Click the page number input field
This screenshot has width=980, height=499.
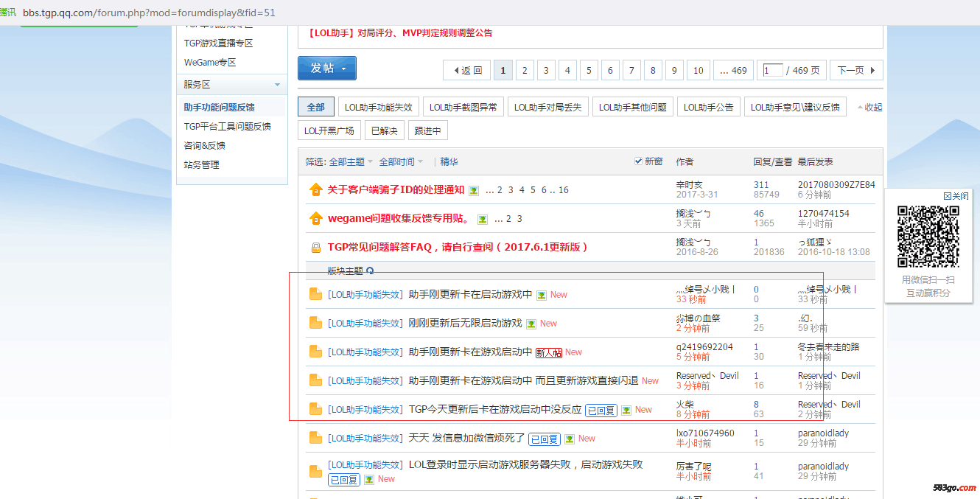772,71
